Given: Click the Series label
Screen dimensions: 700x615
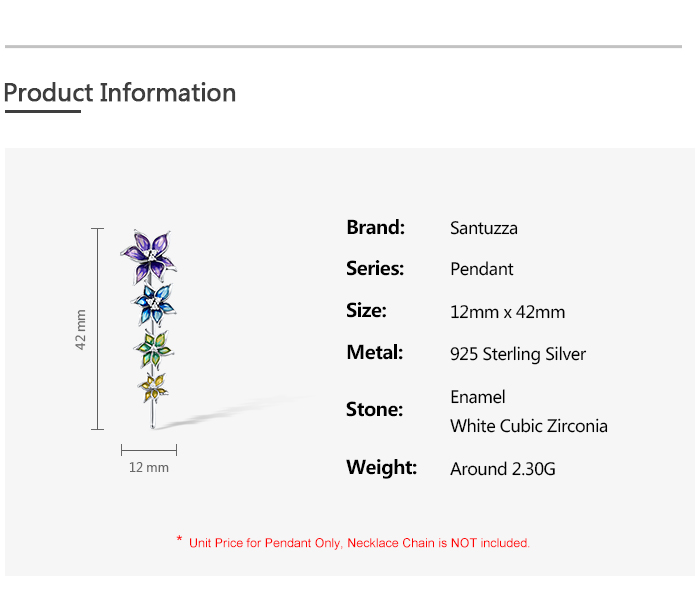Looking at the screenshot, I should (375, 268).
